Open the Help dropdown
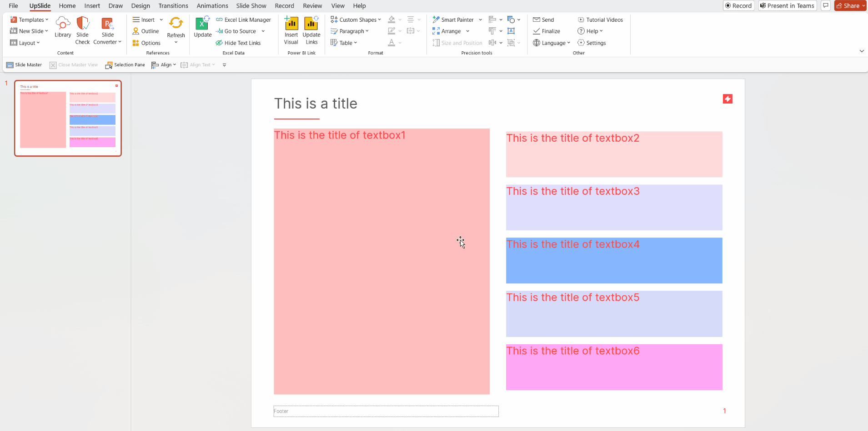The width and height of the screenshot is (868, 431). (590, 31)
